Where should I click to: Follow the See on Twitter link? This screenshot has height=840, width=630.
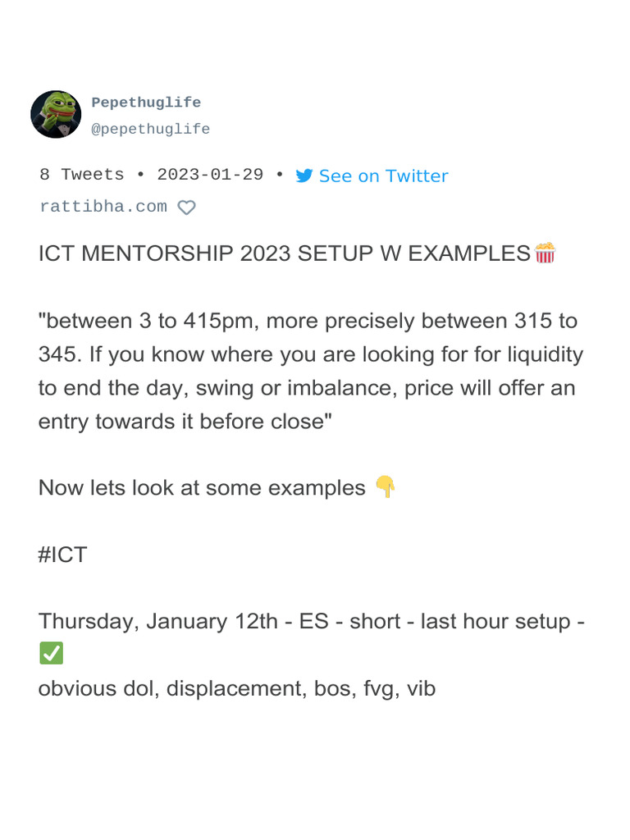click(383, 176)
